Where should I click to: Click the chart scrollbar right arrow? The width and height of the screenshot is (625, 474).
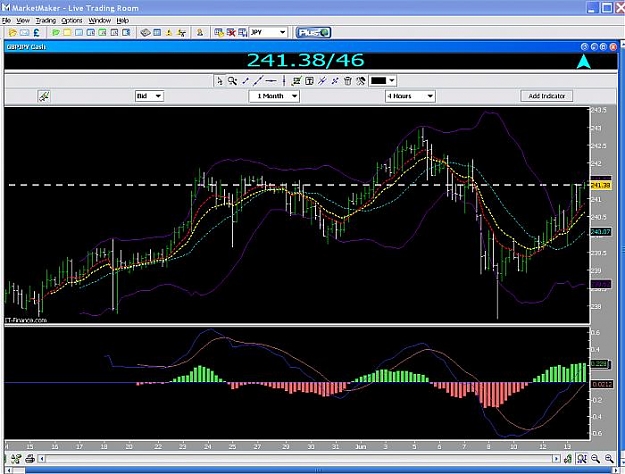click(556, 459)
